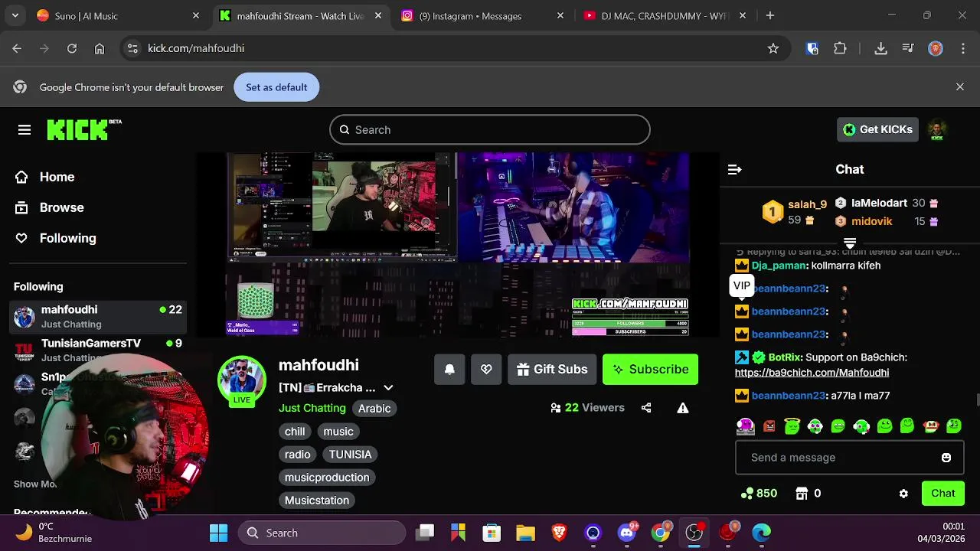Follow the channel with the heart button
980x551 pixels.
click(486, 369)
